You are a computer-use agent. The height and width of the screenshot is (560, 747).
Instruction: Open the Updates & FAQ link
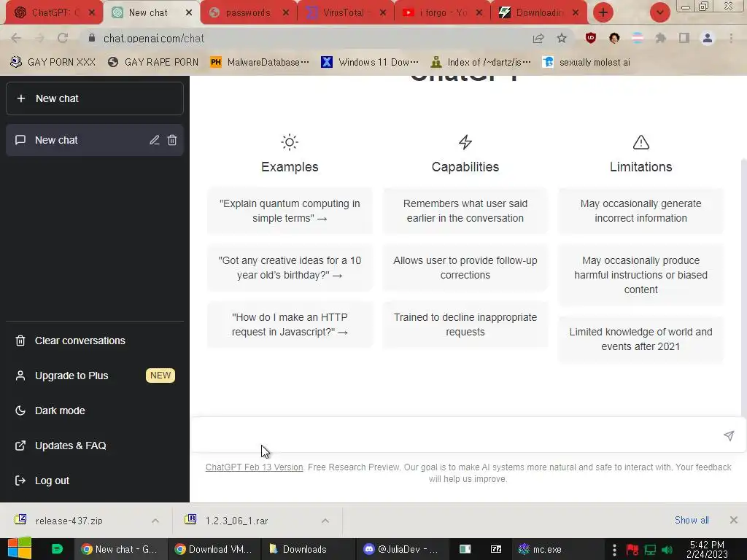94,446
